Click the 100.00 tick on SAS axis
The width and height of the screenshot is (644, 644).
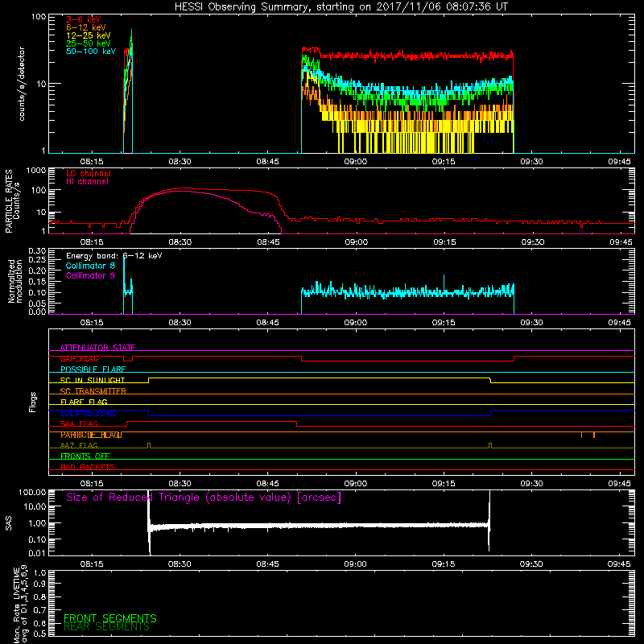[x=32, y=493]
